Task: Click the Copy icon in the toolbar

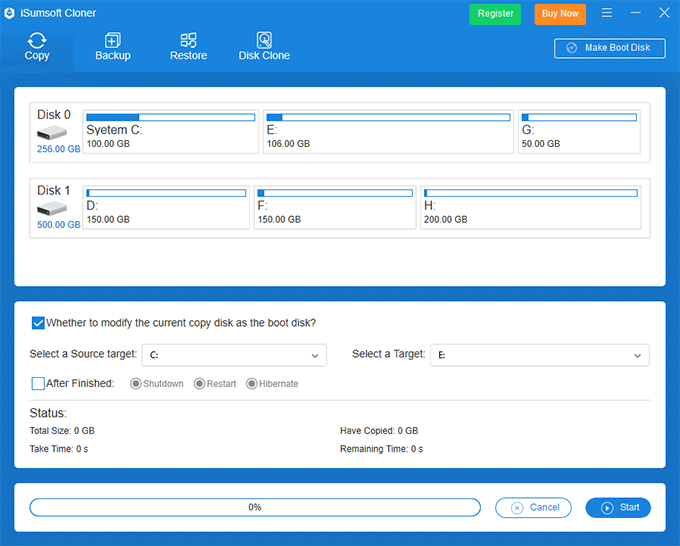Action: pos(37,41)
